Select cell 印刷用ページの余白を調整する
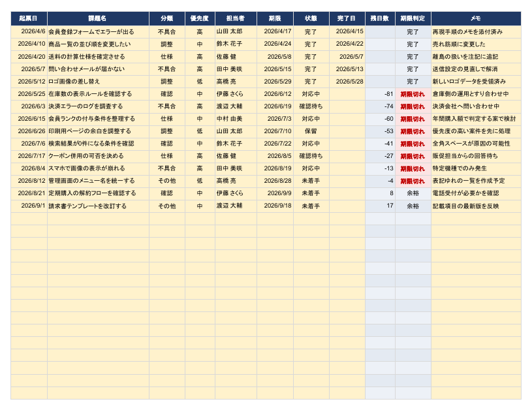Viewport: 532px width, 410px height. pos(98,131)
